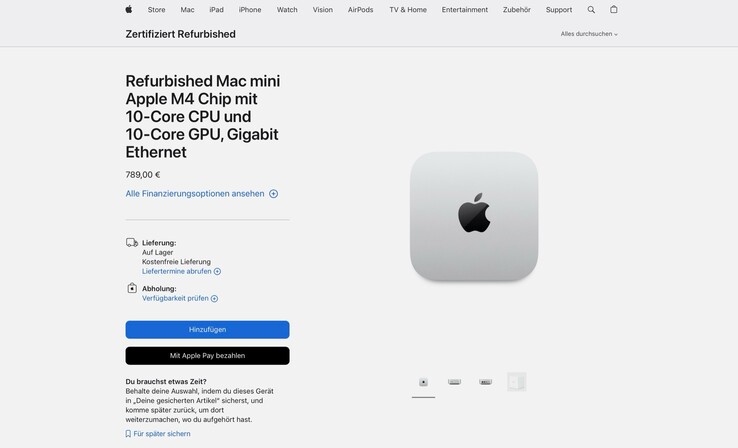Screen dimensions: 738x448
Task: Open the search magnifier icon
Action: 591,9
